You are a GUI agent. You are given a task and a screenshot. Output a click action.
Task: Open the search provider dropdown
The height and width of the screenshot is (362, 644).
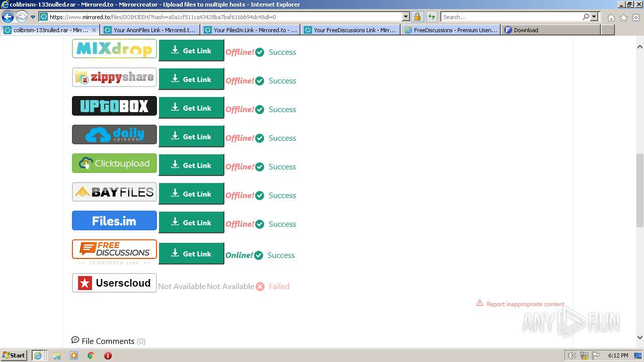point(594,17)
